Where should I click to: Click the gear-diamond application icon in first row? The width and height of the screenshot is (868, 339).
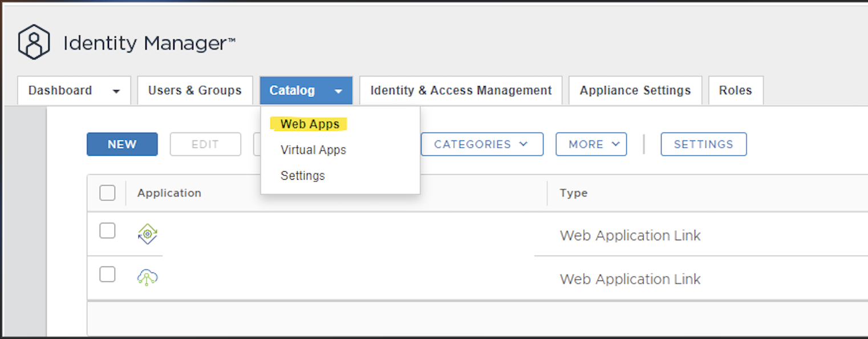pyautogui.click(x=148, y=234)
